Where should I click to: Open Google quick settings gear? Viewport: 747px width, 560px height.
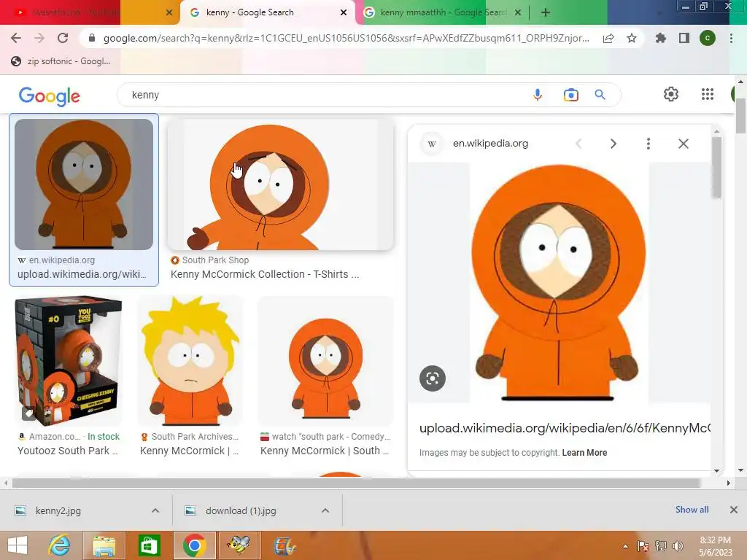(671, 94)
